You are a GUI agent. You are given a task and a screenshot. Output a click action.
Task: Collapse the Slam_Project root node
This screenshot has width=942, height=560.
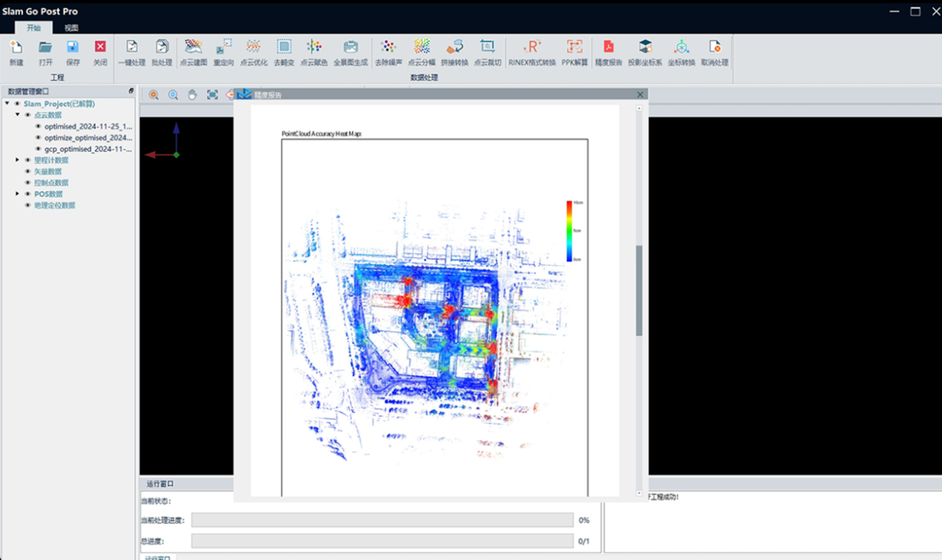[x=7, y=103]
